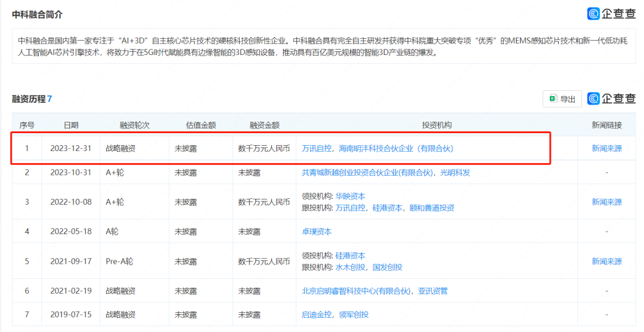
Task: Open 新闻来源 link for row 1
Action: pos(606,148)
